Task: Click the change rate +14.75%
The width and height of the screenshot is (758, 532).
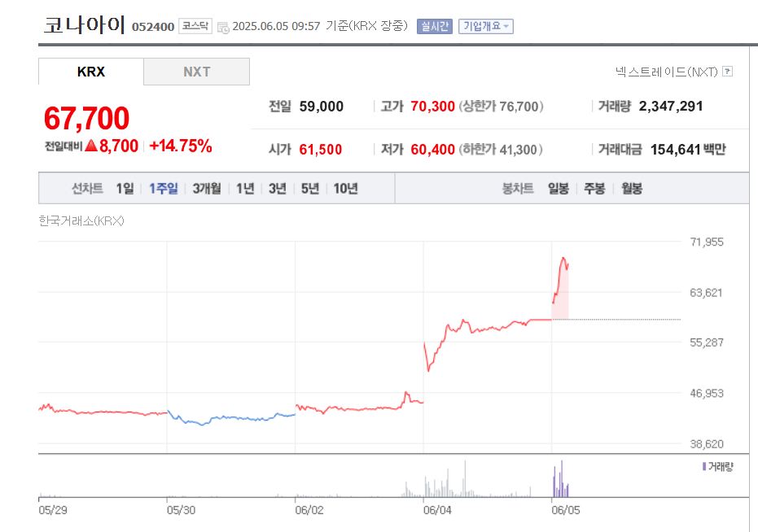Action: coord(181,146)
